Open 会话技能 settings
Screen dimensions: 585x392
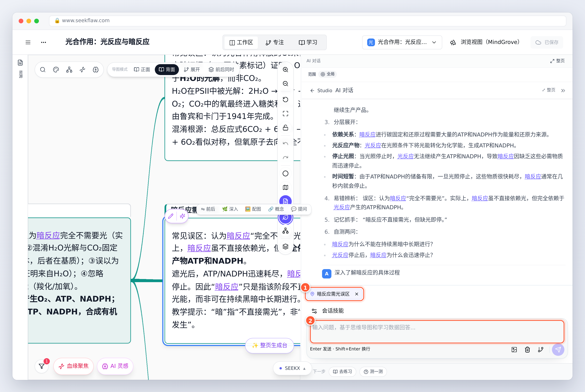(x=328, y=311)
